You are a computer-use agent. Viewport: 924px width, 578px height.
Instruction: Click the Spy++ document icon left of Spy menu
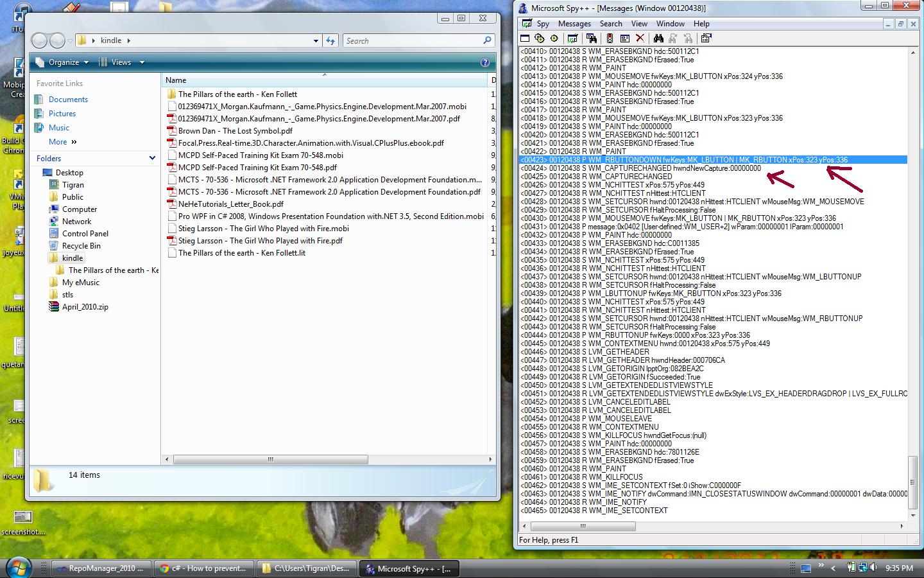pyautogui.click(x=527, y=24)
